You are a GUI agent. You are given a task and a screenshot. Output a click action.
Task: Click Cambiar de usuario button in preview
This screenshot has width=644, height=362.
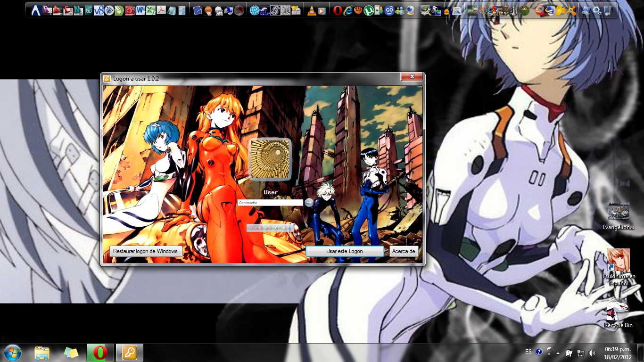click(x=270, y=228)
